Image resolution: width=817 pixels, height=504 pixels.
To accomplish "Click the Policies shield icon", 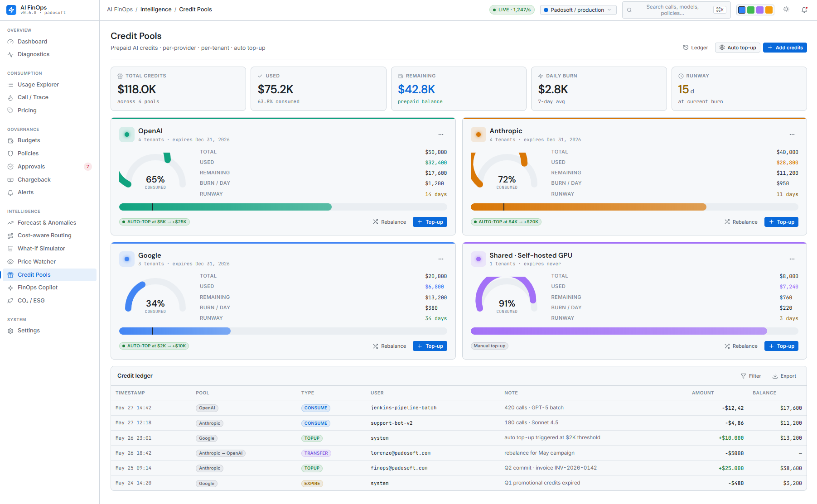I will [x=10, y=154].
